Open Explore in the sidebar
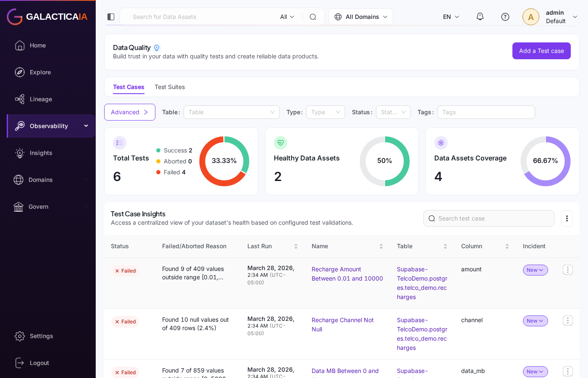Screen dimensions: 588x378 [40, 72]
